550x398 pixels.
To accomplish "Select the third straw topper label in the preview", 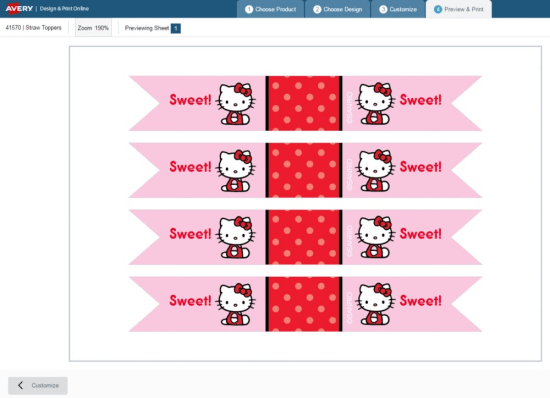I will (x=305, y=237).
